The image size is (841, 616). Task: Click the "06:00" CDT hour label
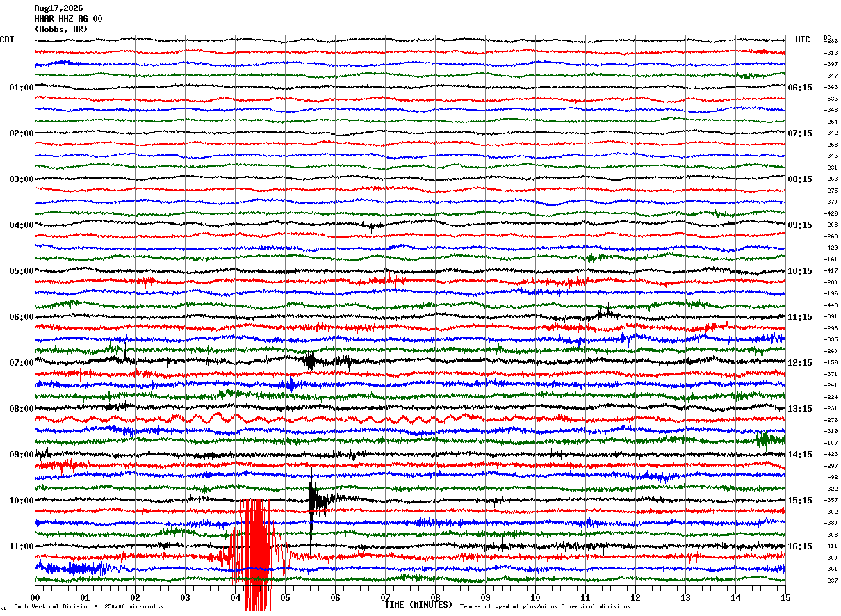pos(22,317)
